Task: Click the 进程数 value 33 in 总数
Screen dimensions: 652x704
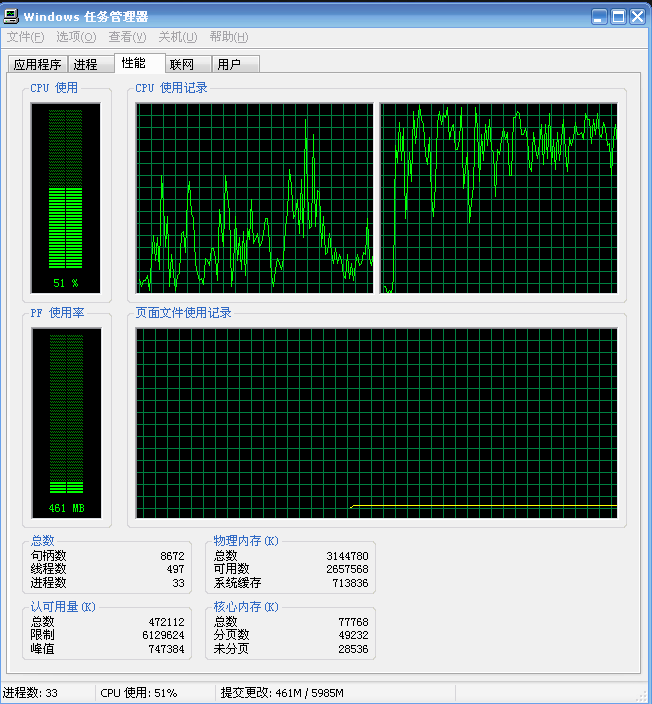Action: pos(179,583)
